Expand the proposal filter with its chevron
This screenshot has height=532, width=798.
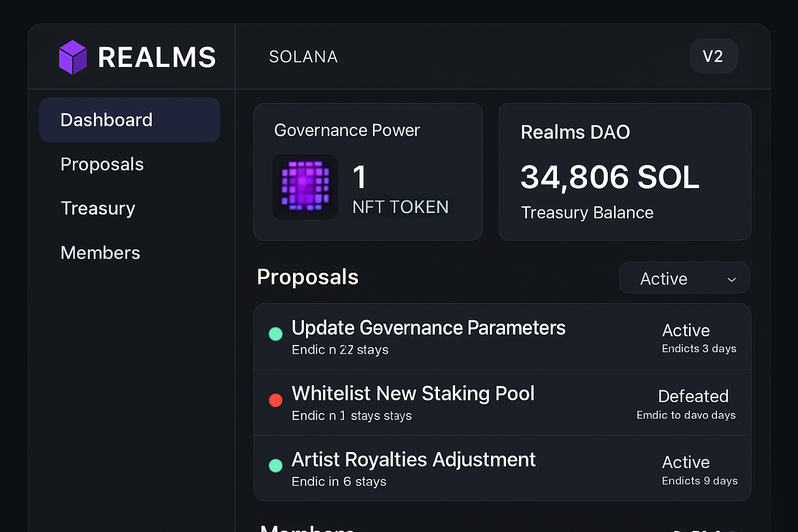point(731,279)
